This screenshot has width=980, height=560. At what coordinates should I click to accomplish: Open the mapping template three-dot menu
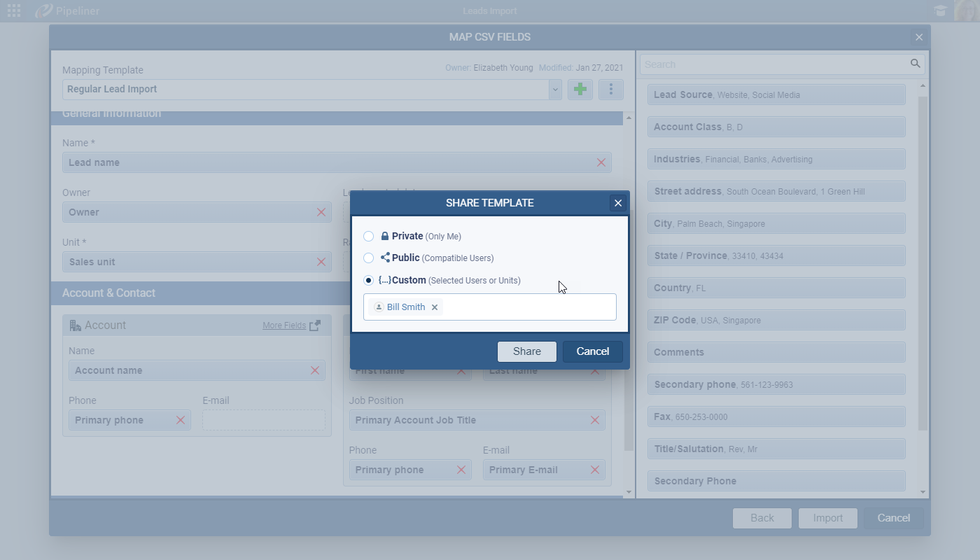pyautogui.click(x=611, y=90)
